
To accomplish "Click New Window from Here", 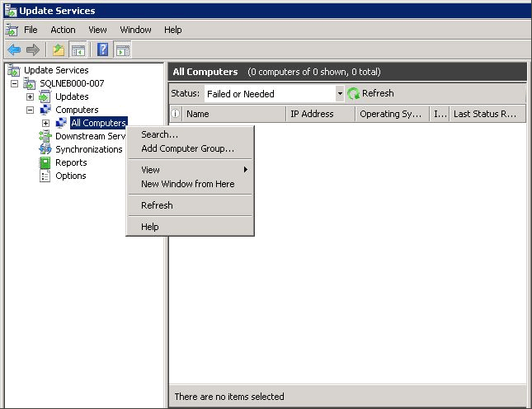I will 187,184.
